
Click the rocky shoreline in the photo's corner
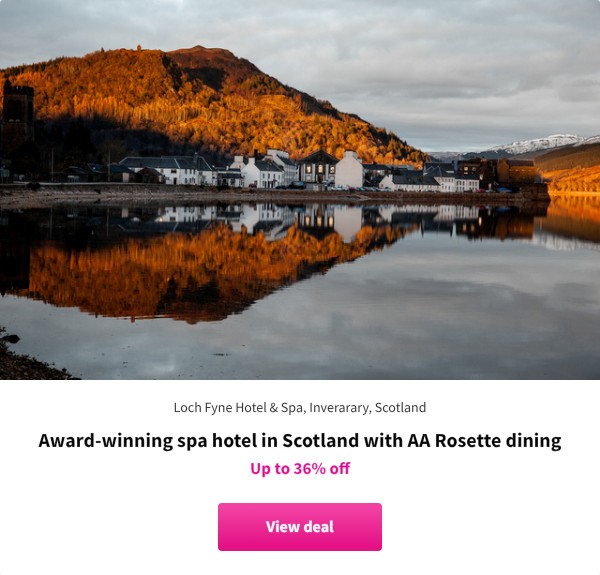[x=27, y=360]
